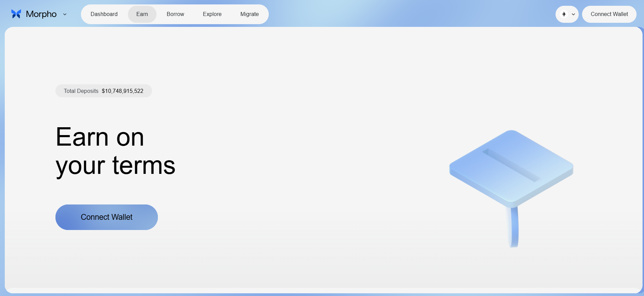Open the Migrate tab
Viewport: 644px width, 296px height.
250,14
